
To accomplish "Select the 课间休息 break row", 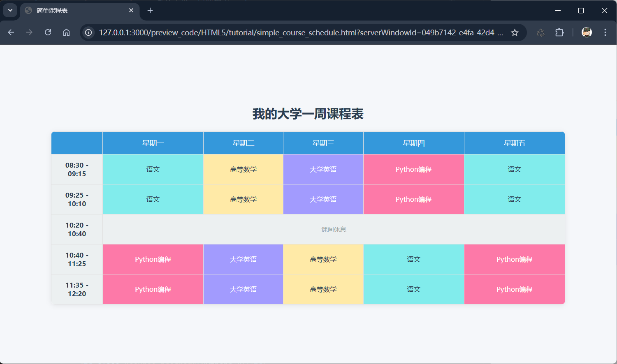I will pyautogui.click(x=334, y=229).
